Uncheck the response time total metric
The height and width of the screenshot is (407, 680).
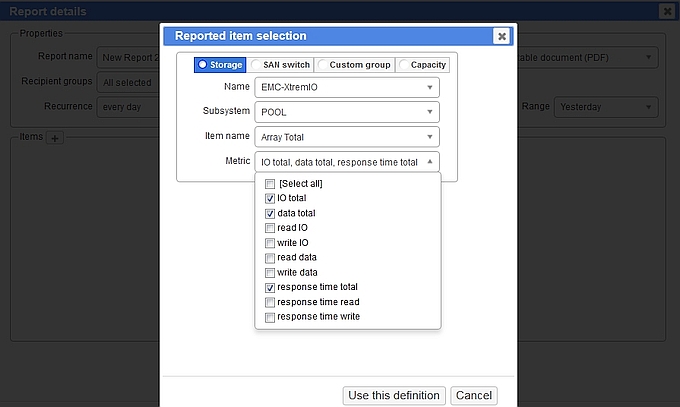[270, 288]
